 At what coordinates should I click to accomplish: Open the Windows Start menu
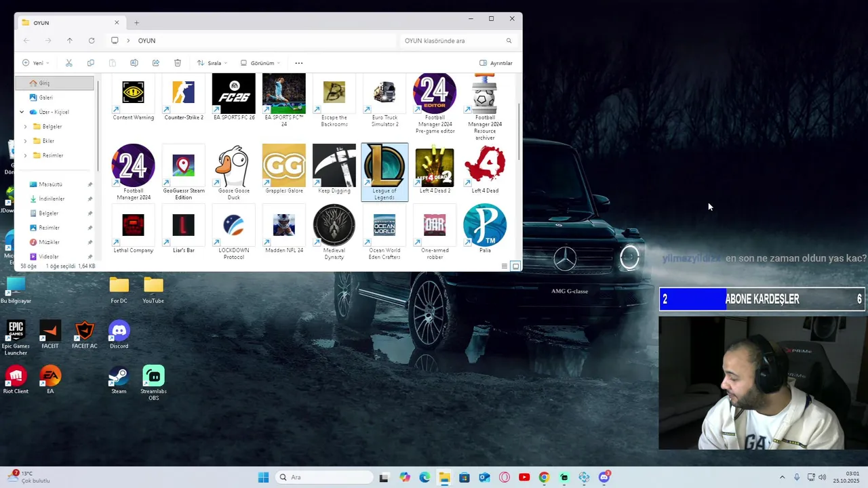(x=263, y=477)
